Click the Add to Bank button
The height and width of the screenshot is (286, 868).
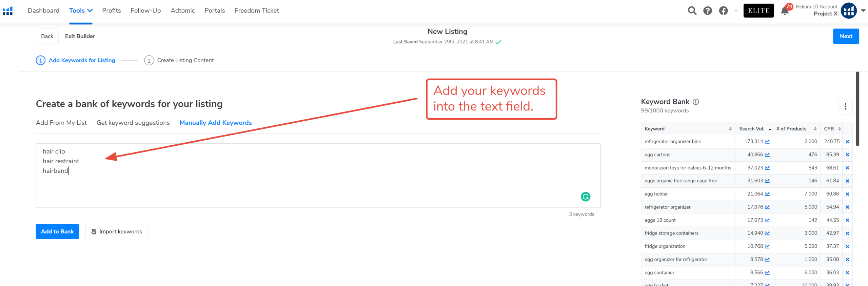pos(57,231)
